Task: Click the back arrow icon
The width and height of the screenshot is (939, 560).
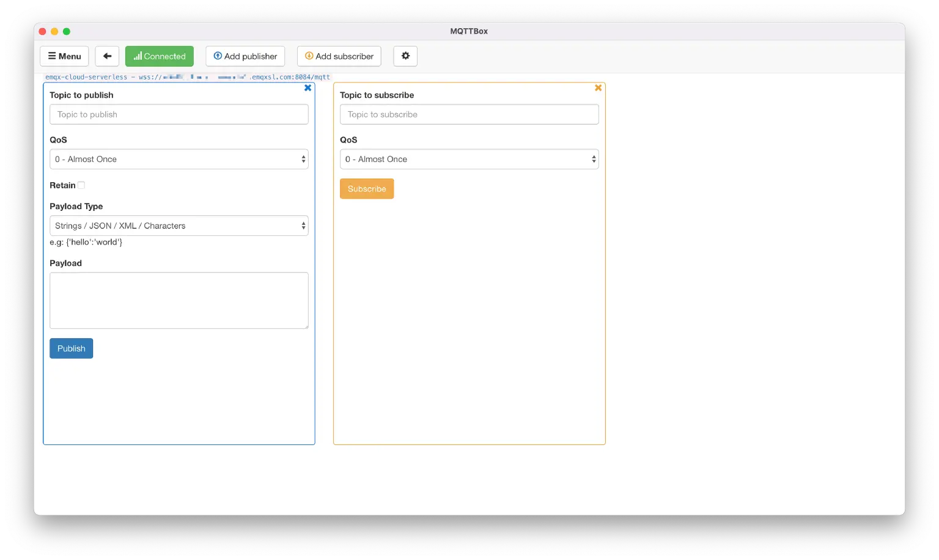Action: click(107, 56)
